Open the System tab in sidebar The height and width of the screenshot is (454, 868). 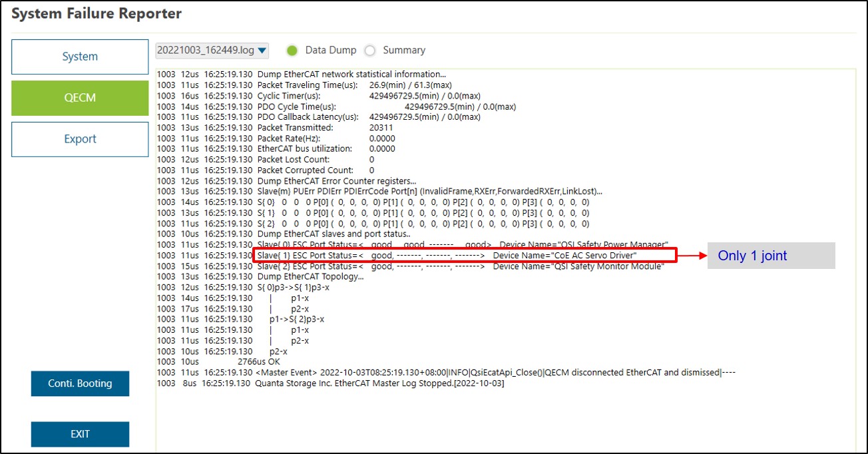point(80,57)
